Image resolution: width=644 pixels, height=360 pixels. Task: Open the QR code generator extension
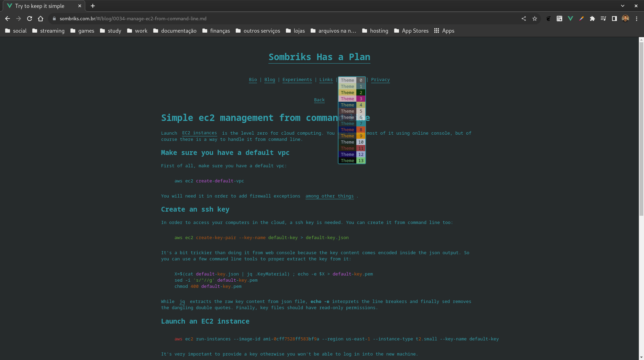(559, 19)
